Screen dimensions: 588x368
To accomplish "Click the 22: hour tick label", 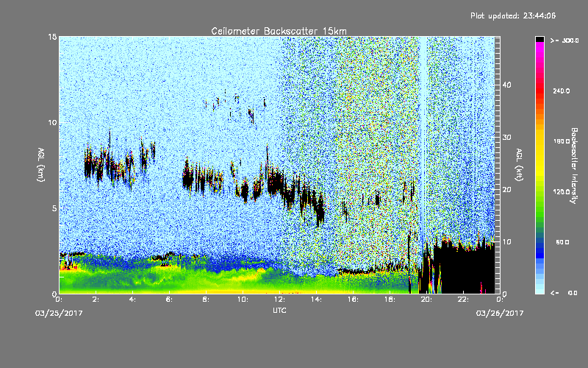I will coord(463,300).
